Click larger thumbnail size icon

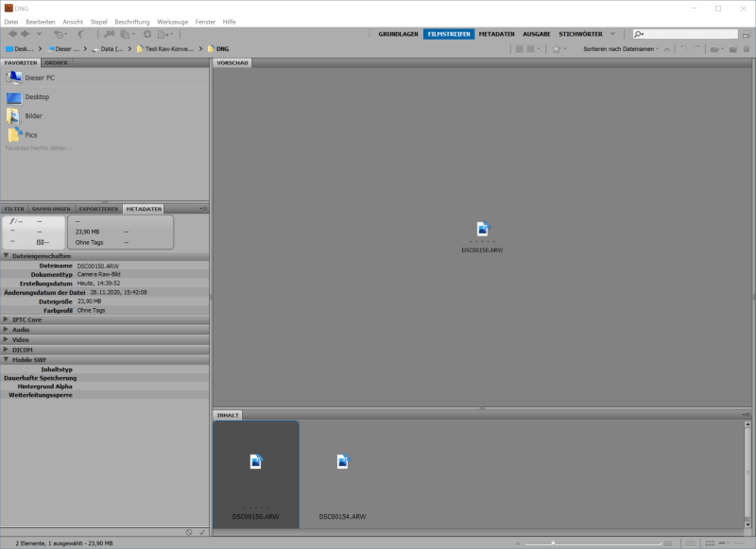(x=668, y=543)
